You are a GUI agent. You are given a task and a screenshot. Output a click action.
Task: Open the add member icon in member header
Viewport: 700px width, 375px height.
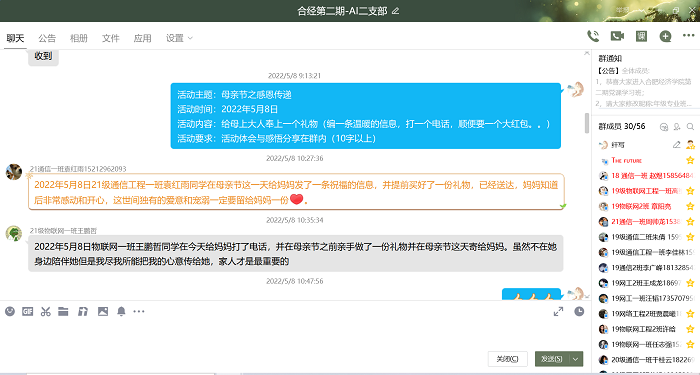(x=677, y=127)
